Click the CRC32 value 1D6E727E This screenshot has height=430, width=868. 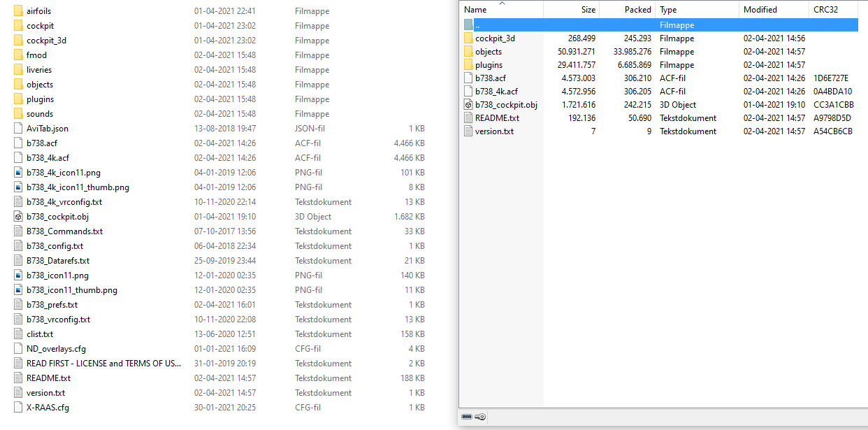832,78
